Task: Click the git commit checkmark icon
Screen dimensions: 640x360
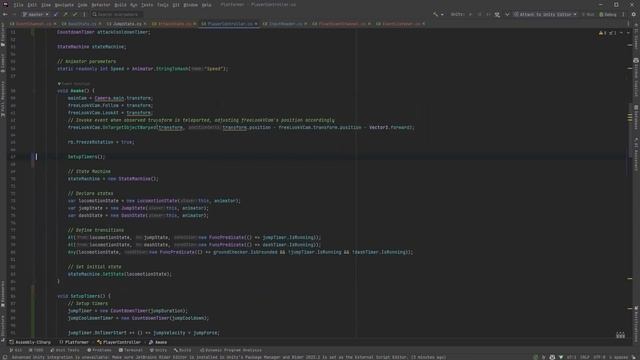Action: [75, 14]
